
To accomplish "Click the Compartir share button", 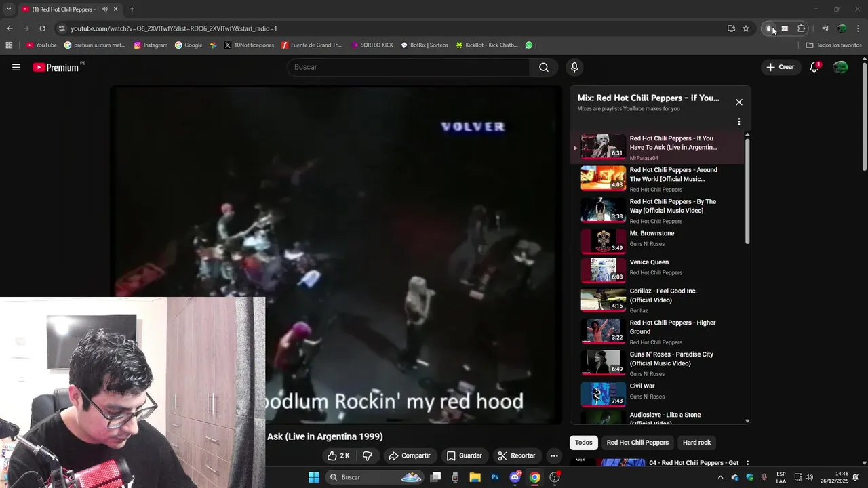I will [409, 455].
